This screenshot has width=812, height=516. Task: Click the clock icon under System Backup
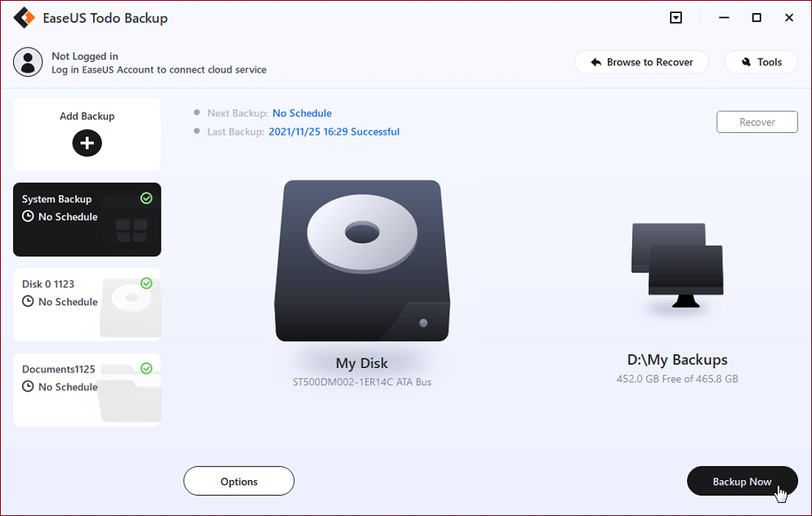(28, 217)
